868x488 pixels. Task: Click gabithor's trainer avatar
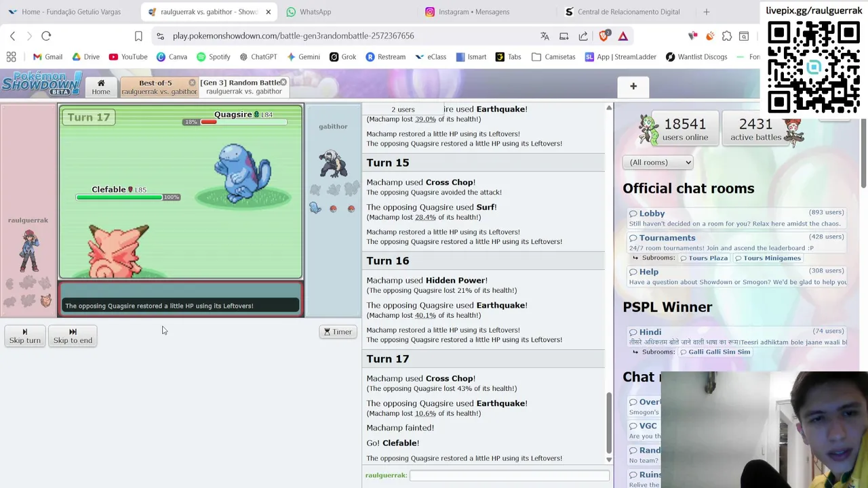pos(333,163)
